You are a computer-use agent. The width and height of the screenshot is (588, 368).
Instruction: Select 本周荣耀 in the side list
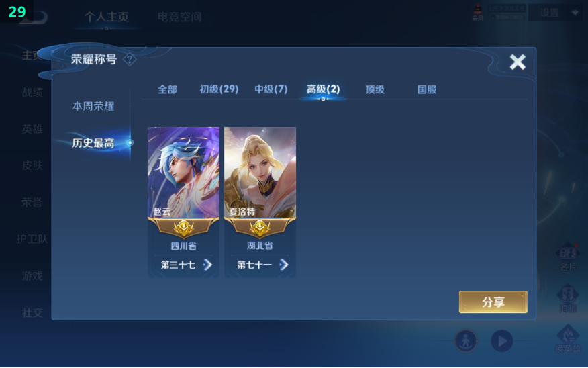point(93,106)
